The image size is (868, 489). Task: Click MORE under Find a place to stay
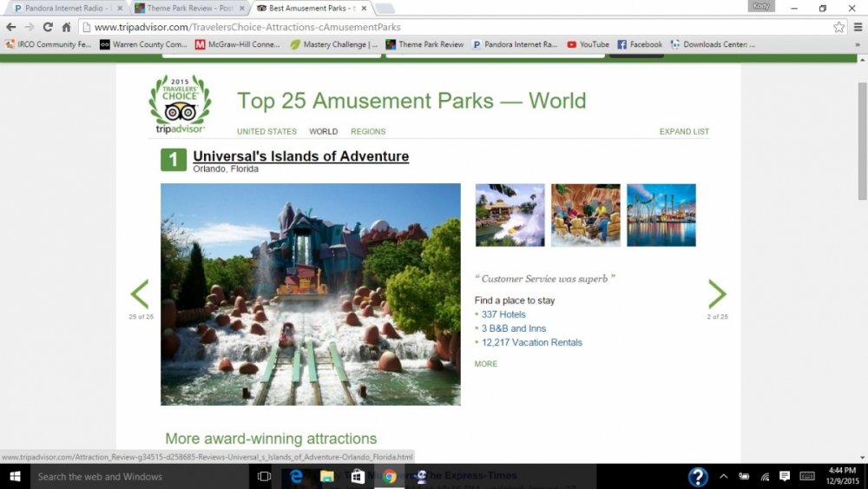[x=485, y=364]
